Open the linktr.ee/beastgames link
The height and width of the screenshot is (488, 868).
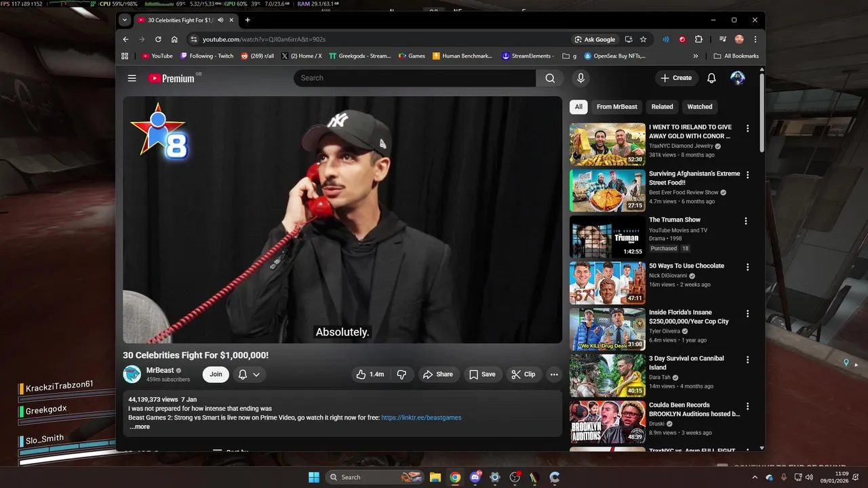tap(421, 418)
